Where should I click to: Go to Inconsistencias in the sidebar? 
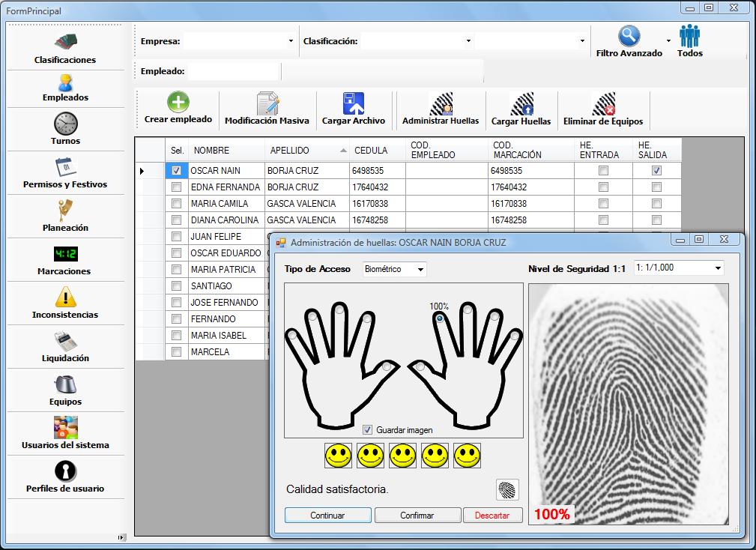pos(65,303)
